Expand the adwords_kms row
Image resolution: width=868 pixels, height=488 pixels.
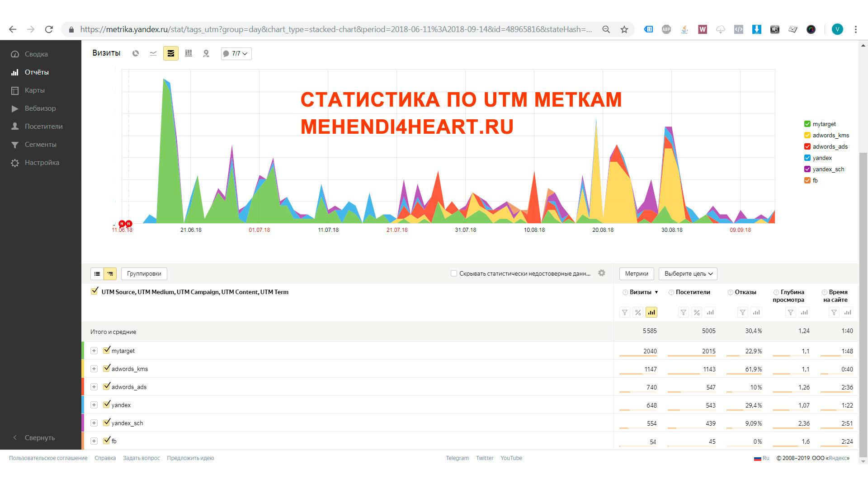94,369
